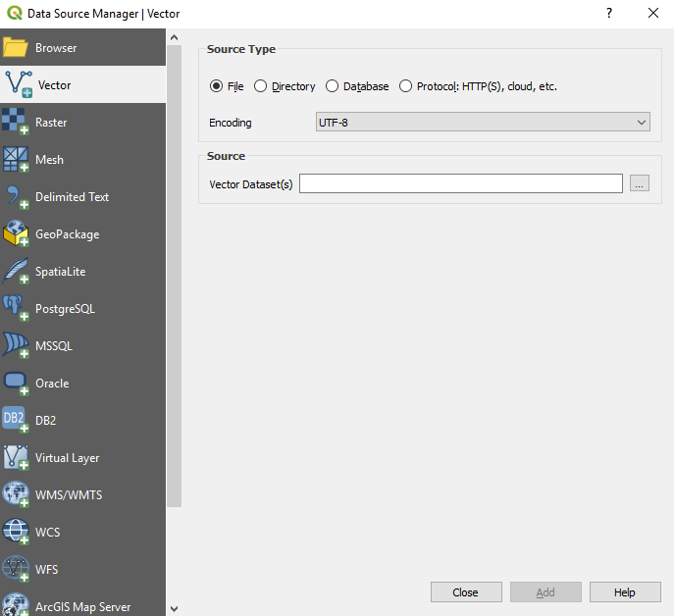Select the Vector layer icon
This screenshot has height=616, width=674.
coord(18,84)
